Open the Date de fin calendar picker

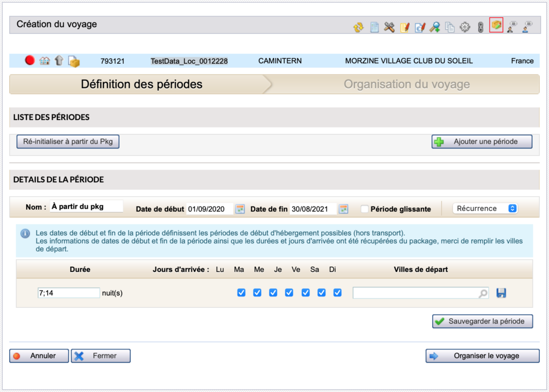click(x=343, y=209)
